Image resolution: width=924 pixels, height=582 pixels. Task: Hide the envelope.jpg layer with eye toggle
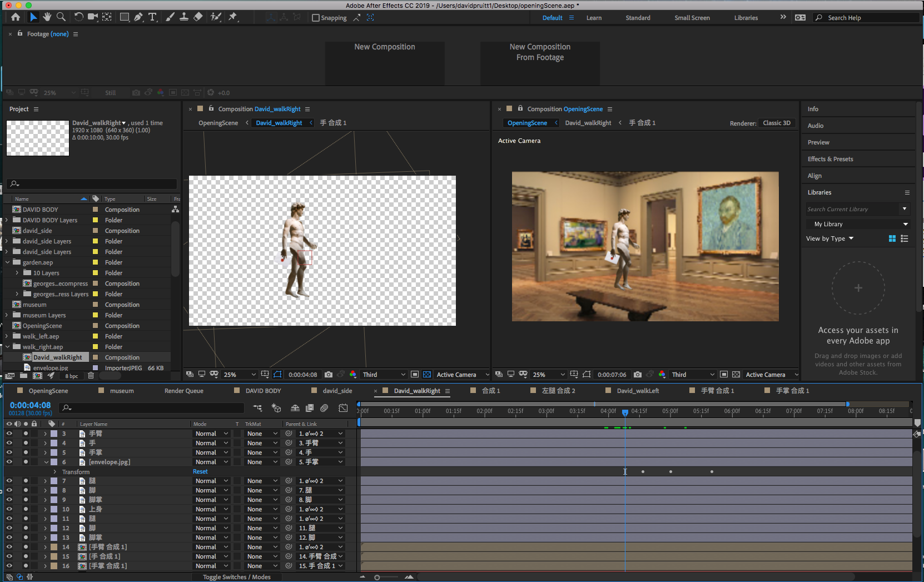tap(9, 462)
